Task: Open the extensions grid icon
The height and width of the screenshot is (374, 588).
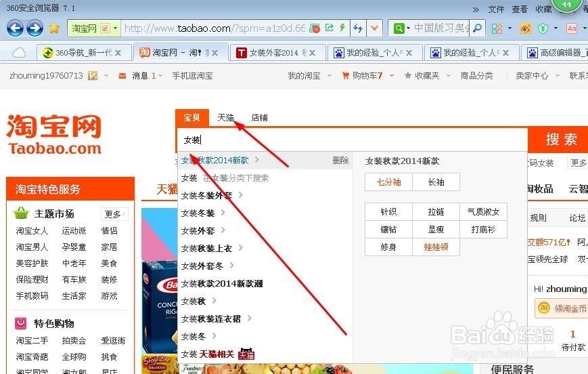Action: click(x=497, y=28)
